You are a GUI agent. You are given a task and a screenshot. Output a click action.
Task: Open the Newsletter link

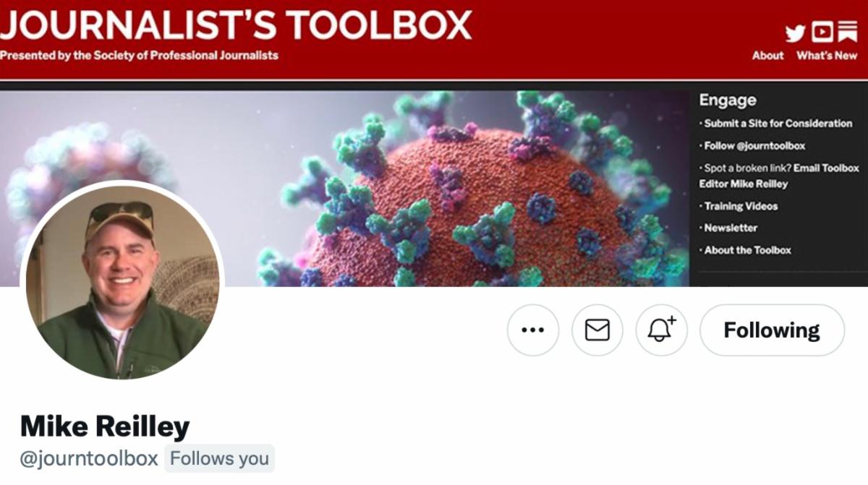pos(731,228)
